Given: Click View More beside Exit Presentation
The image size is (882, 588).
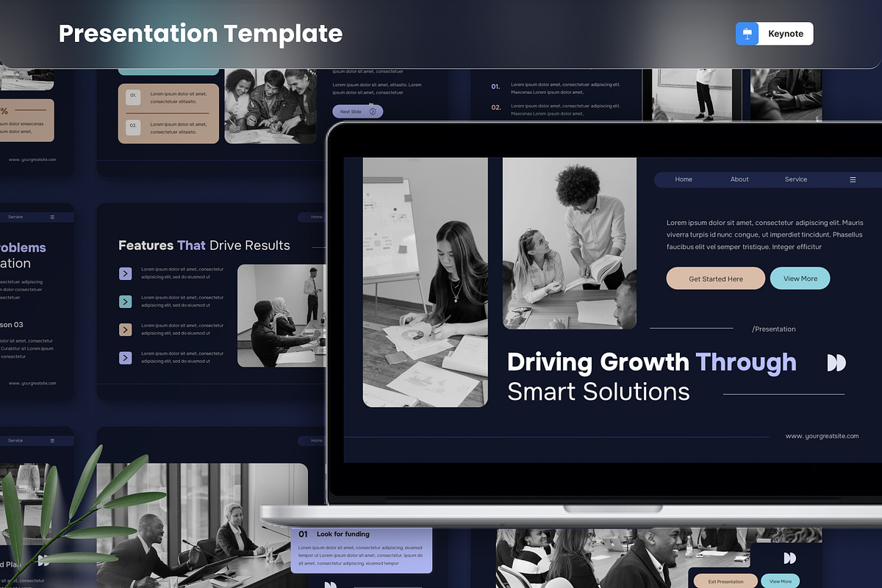Looking at the screenshot, I should pos(781,581).
